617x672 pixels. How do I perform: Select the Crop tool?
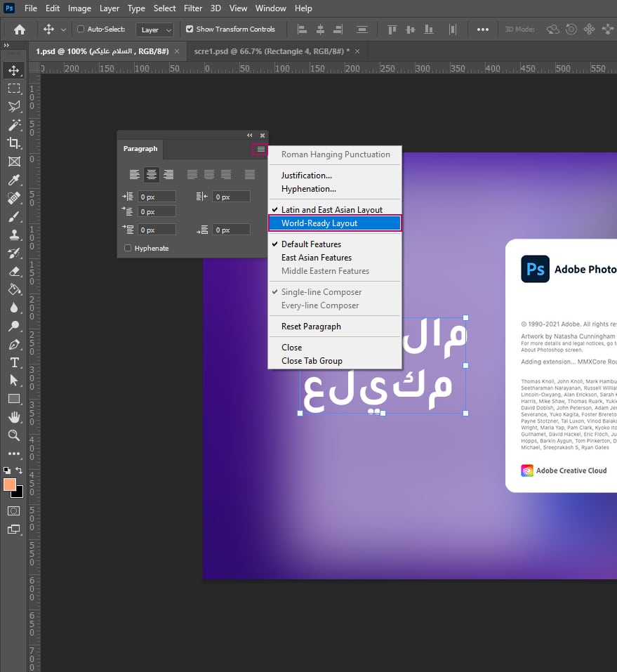coord(14,143)
